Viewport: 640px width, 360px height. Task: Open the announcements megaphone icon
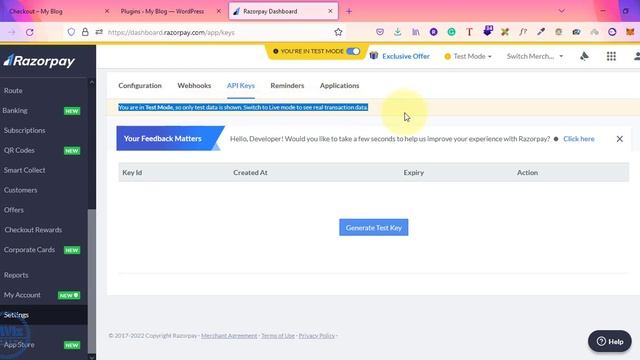[584, 56]
